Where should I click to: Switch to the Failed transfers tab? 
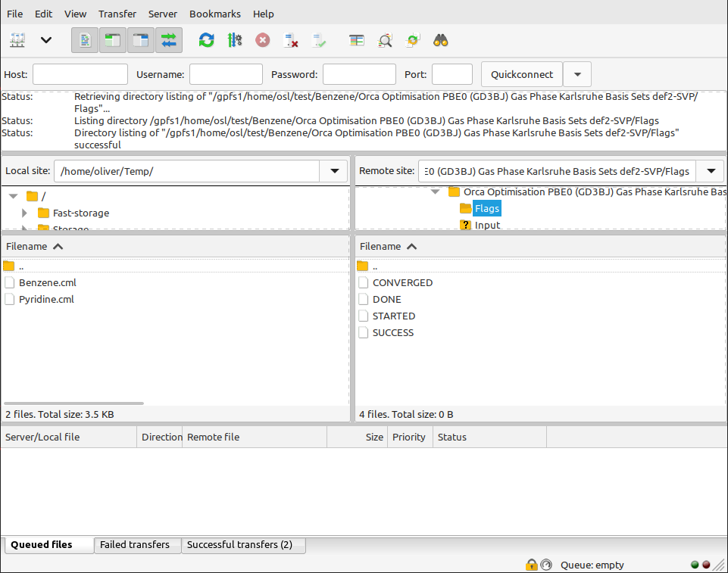click(137, 545)
